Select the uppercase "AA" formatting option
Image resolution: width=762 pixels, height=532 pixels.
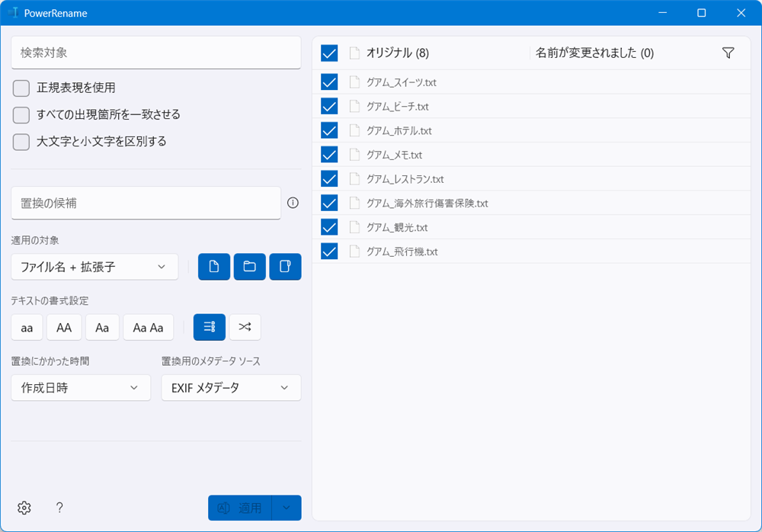click(64, 327)
